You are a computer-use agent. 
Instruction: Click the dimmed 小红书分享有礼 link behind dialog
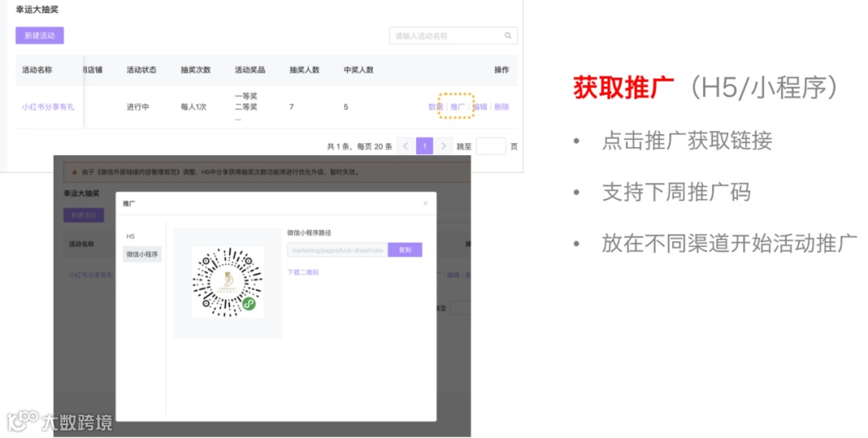click(91, 275)
